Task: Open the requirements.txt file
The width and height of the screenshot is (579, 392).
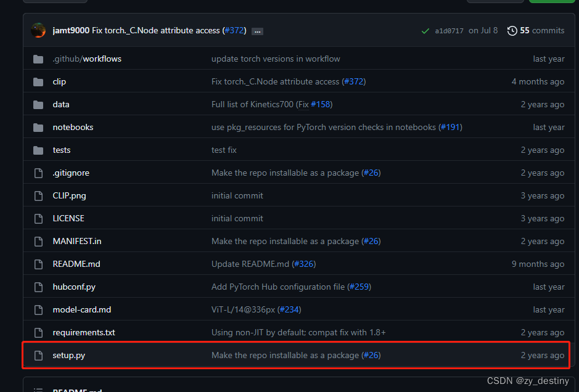Action: (x=84, y=333)
